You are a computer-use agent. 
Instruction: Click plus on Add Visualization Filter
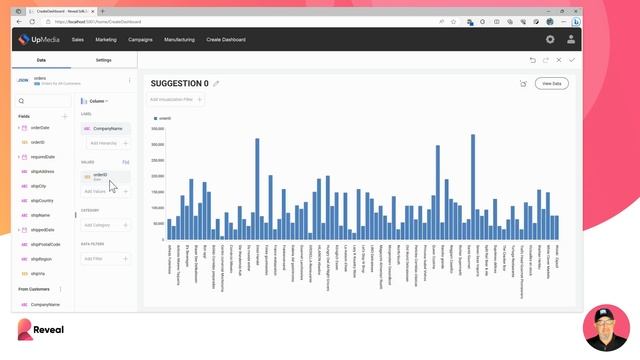pos(200,99)
